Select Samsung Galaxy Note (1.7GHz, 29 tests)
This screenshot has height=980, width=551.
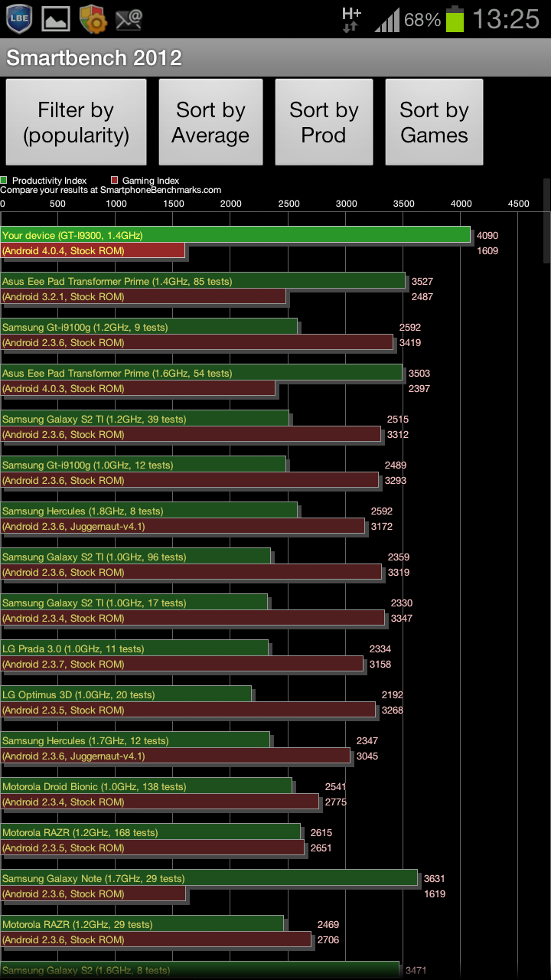(x=209, y=878)
